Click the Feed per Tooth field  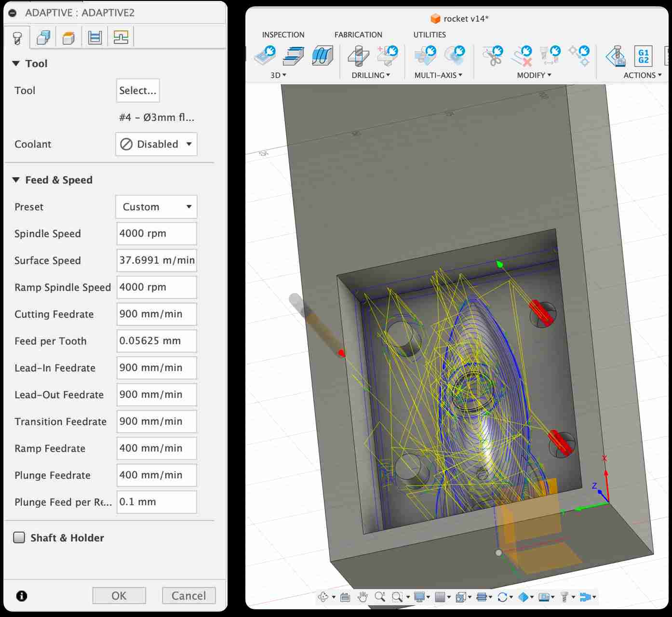pos(157,341)
